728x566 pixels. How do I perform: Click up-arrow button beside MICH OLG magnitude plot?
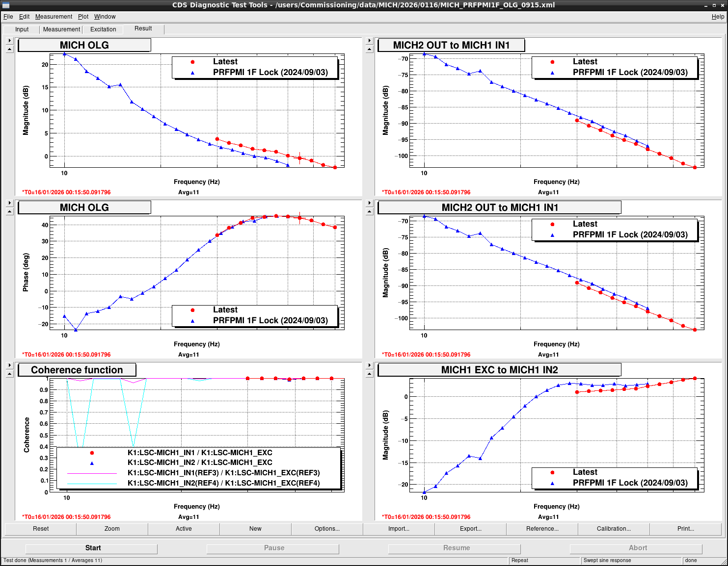click(x=9, y=49)
